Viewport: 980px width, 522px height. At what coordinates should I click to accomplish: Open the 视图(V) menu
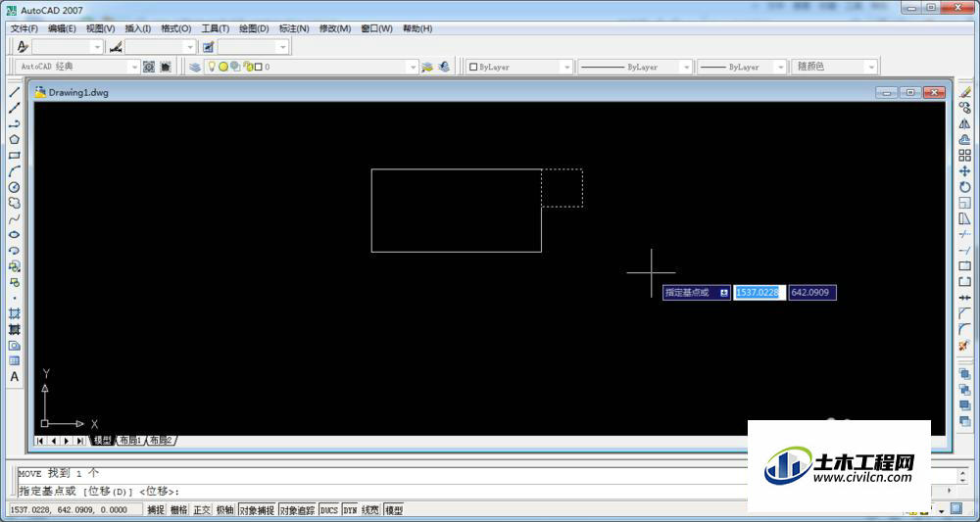coord(101,28)
